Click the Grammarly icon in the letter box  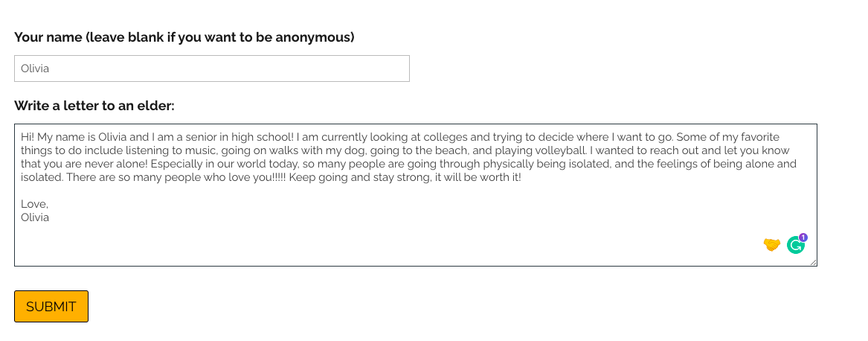796,245
